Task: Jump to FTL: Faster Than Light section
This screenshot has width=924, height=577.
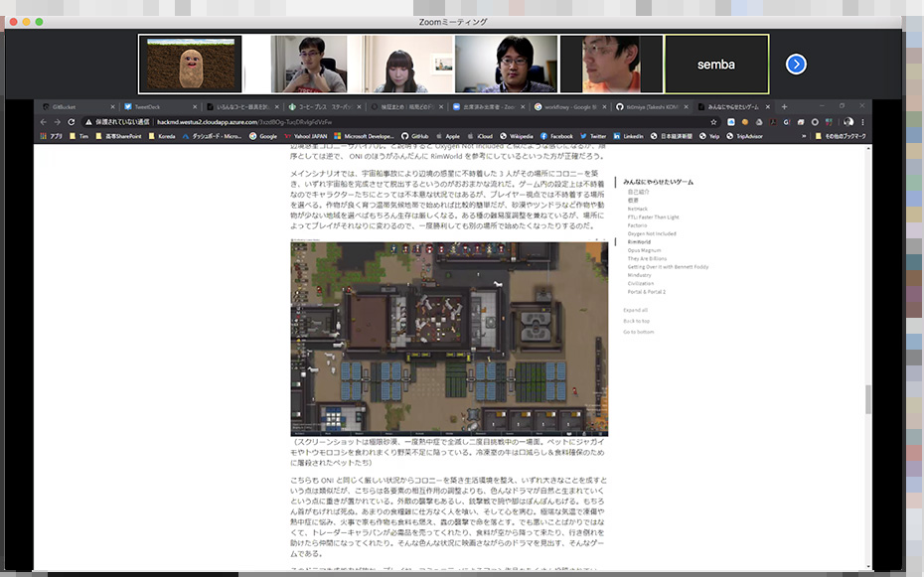Action: tap(653, 216)
